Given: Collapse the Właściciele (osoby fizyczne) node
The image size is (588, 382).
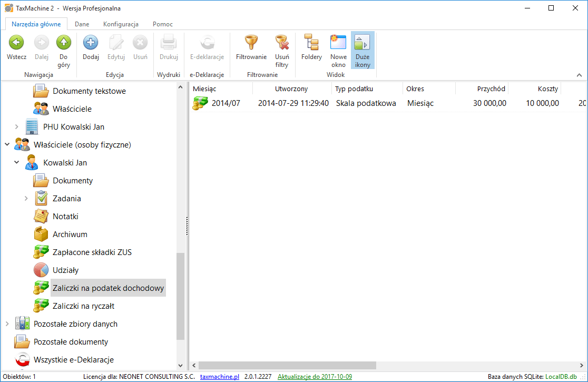Looking at the screenshot, I should click(7, 145).
